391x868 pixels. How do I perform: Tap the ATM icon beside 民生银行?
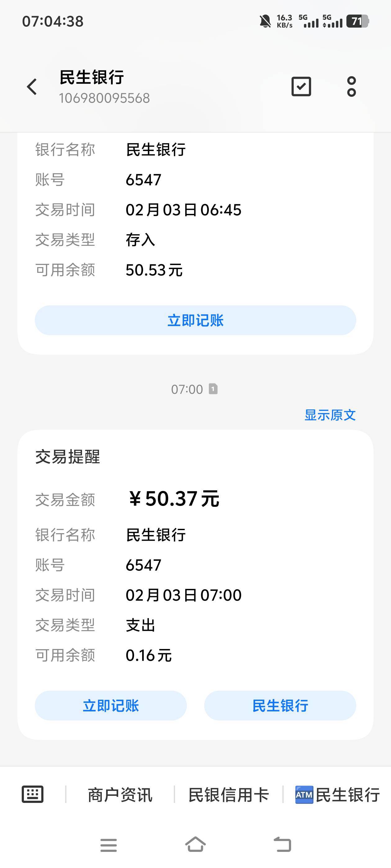[304, 795]
